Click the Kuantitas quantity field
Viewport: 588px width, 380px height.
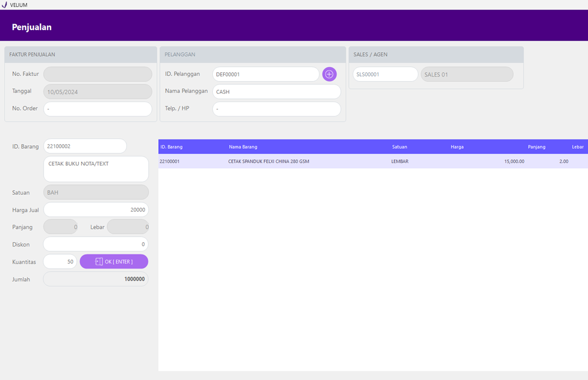(x=60, y=261)
